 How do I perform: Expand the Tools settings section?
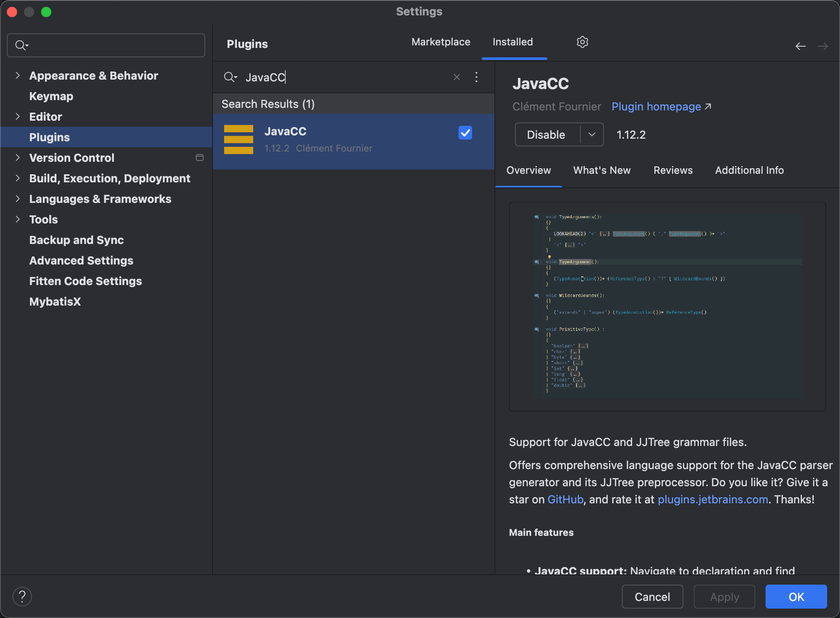(x=18, y=219)
